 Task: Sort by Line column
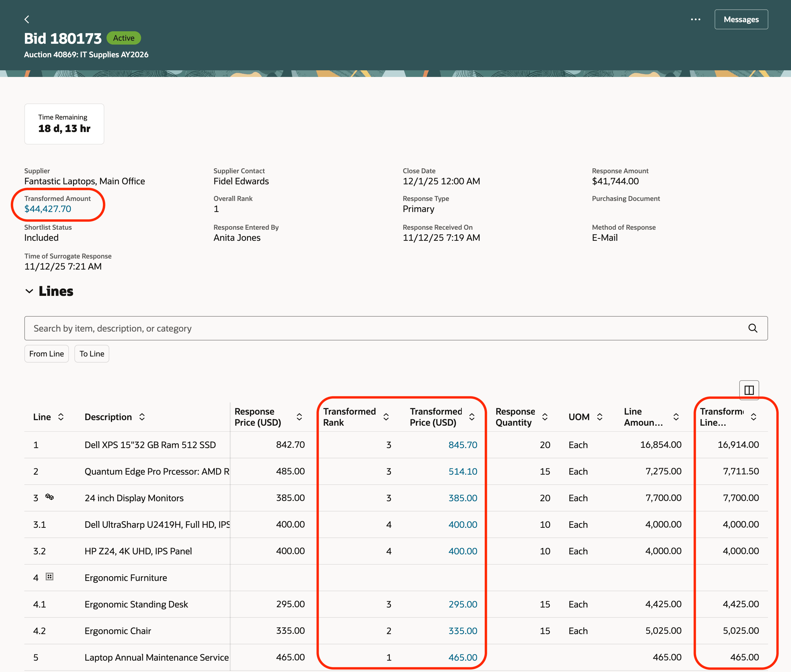click(61, 417)
